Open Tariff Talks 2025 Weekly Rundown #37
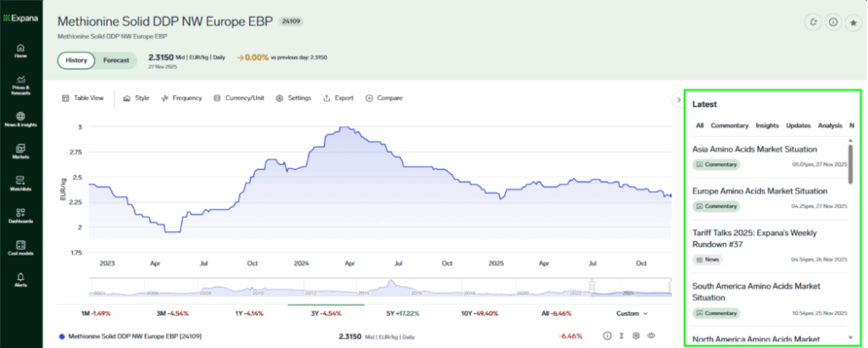The height and width of the screenshot is (348, 868). tap(754, 239)
